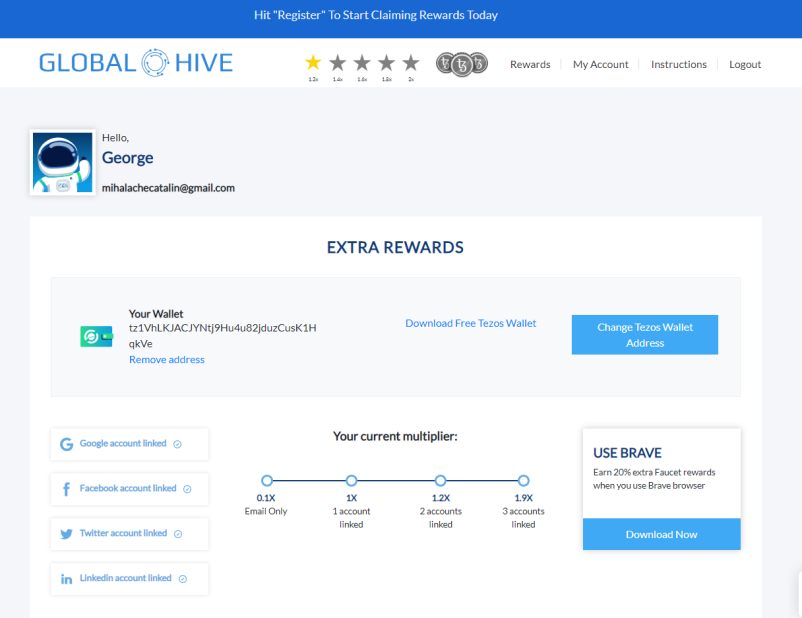
Task: Click the Google G icon
Action: pyautogui.click(x=66, y=444)
